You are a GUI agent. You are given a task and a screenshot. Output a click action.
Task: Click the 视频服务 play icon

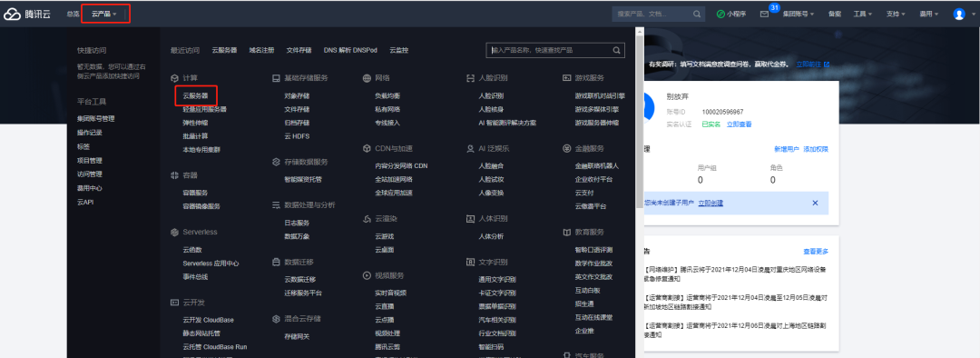[x=367, y=275]
